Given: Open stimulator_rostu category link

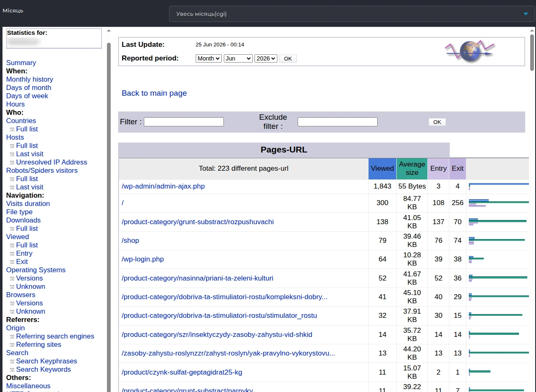Looking at the screenshot, I should tap(219, 315).
